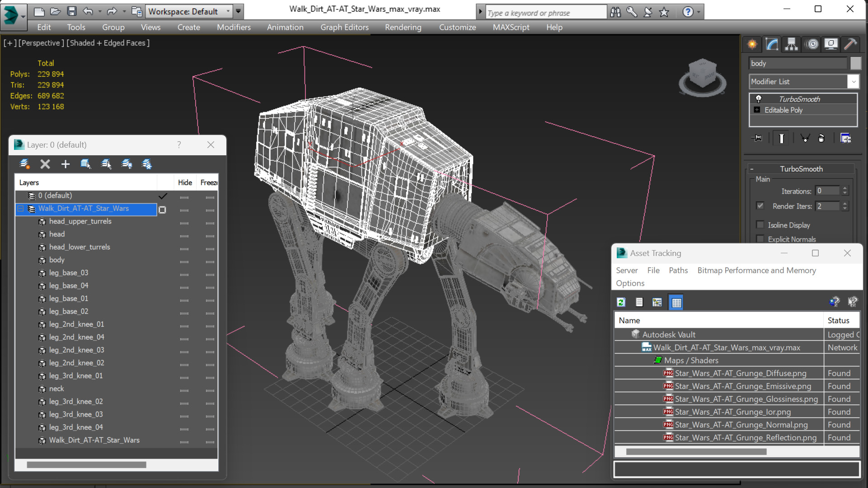Viewport: 868px width, 488px height.
Task: Open Paths menu in Asset Tracking
Action: (678, 270)
